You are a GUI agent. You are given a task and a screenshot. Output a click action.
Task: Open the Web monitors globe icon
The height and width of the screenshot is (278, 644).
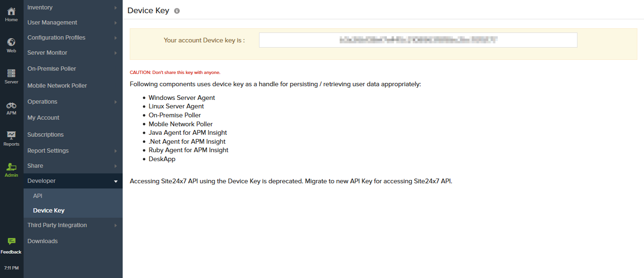[x=11, y=42]
